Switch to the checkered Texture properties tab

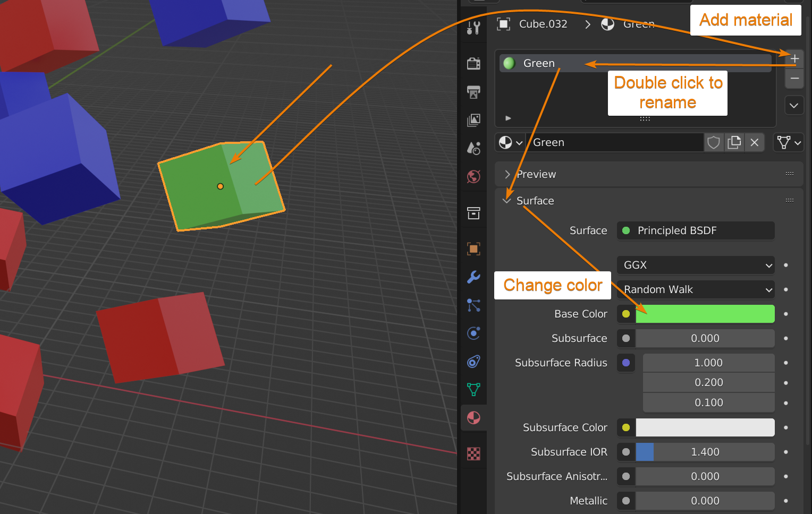point(473,453)
